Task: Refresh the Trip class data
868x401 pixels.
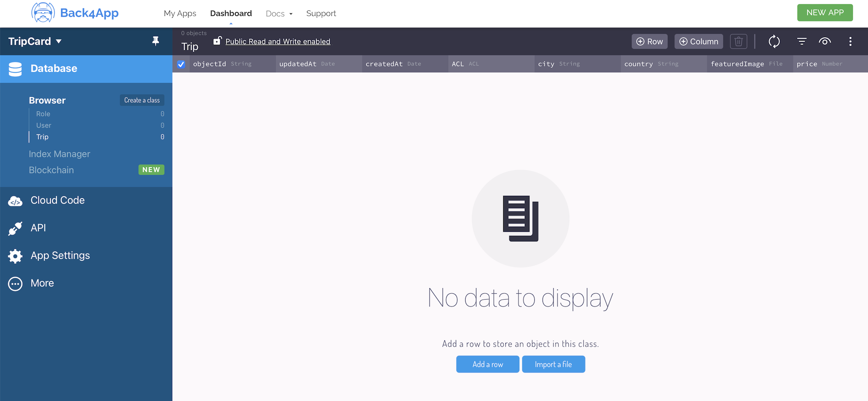Action: [x=774, y=42]
